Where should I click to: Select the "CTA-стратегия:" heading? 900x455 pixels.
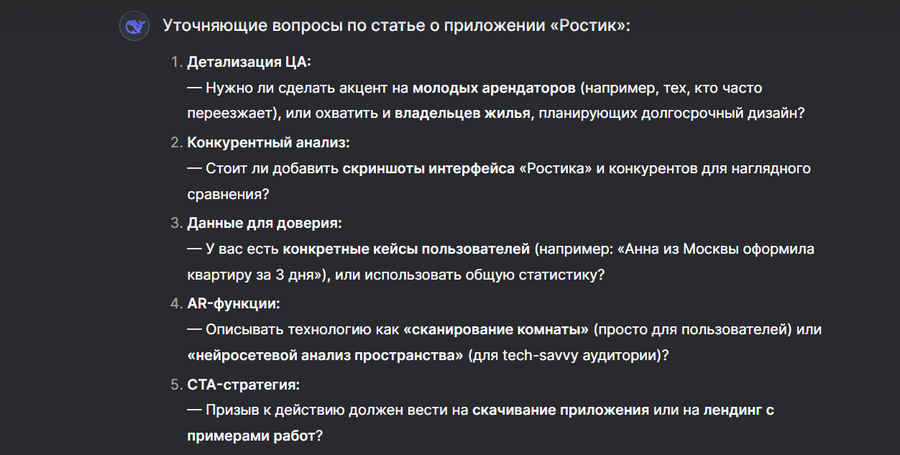(x=243, y=384)
